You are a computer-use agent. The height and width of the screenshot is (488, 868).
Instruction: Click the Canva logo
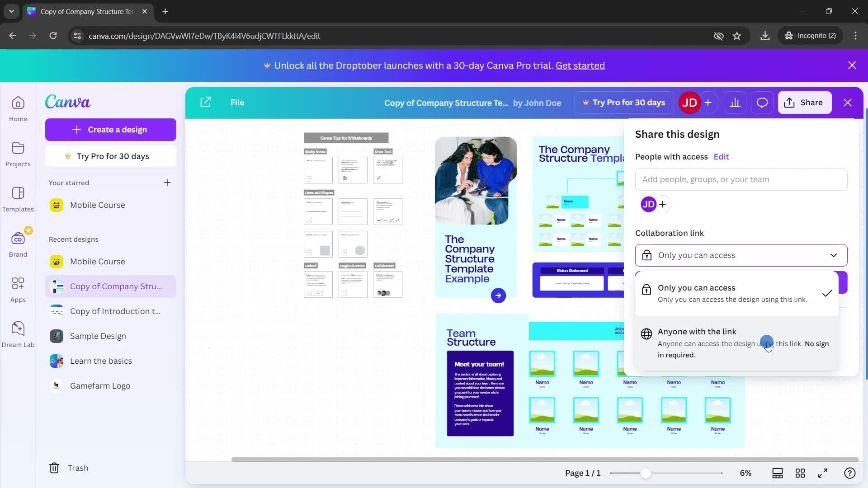[68, 102]
